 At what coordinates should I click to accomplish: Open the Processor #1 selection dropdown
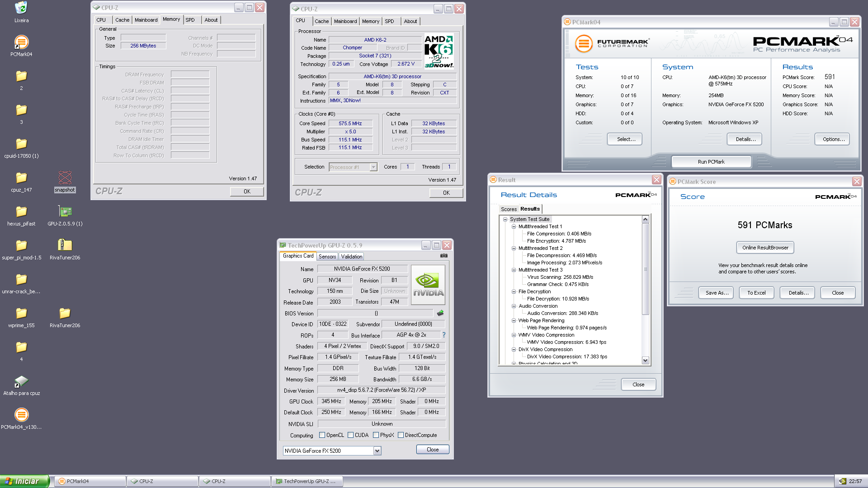(373, 167)
